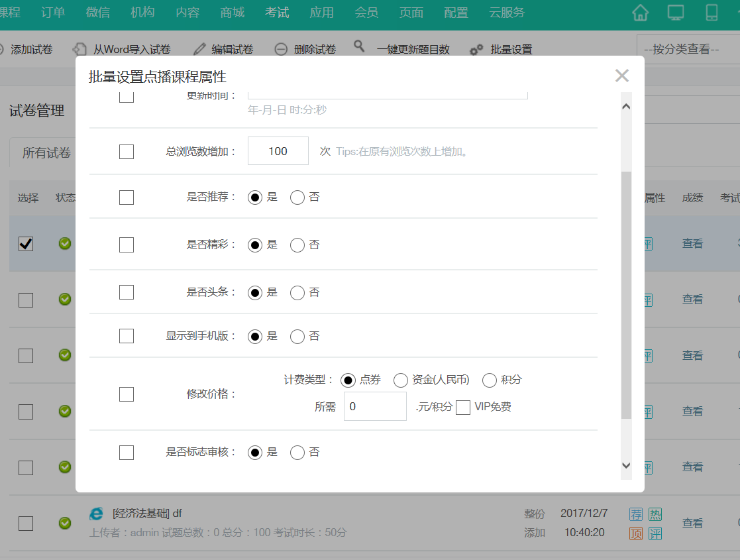Screen dimensions: 740x560
Task: Select 否 for 是否标志审核
Action: coord(297,453)
